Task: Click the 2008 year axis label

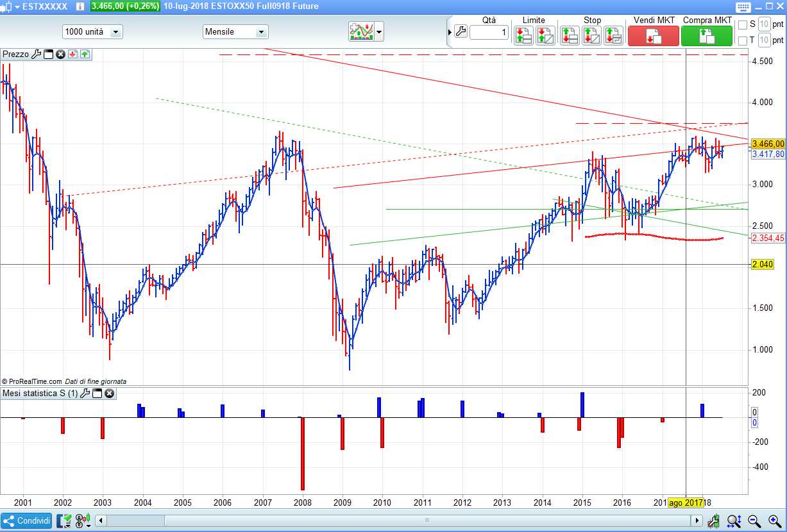Action: tap(302, 503)
